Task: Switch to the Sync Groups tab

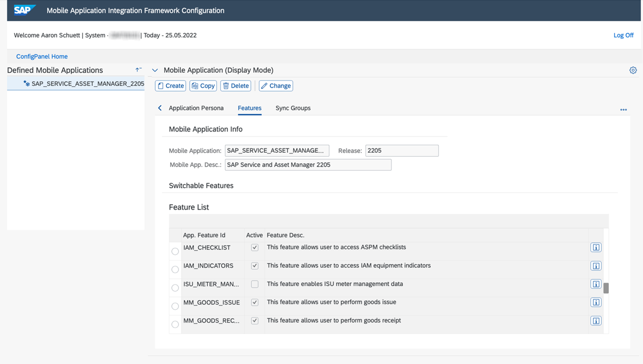Action: (x=293, y=108)
